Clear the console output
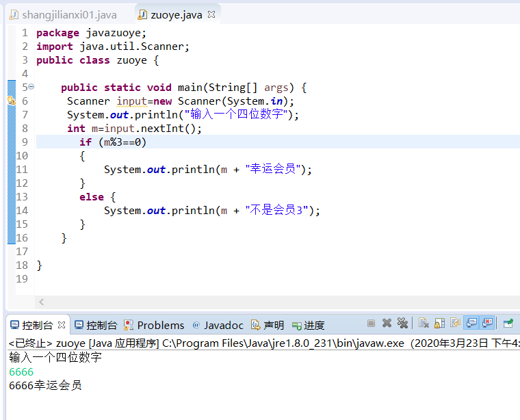The width and height of the screenshot is (520, 420). 424,323
